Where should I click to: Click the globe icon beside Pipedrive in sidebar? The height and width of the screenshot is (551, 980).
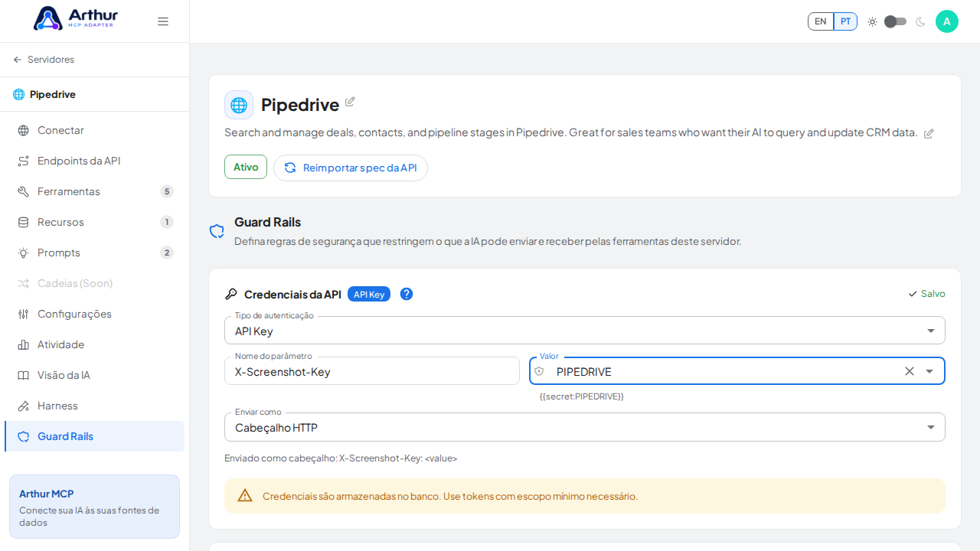tap(18, 94)
